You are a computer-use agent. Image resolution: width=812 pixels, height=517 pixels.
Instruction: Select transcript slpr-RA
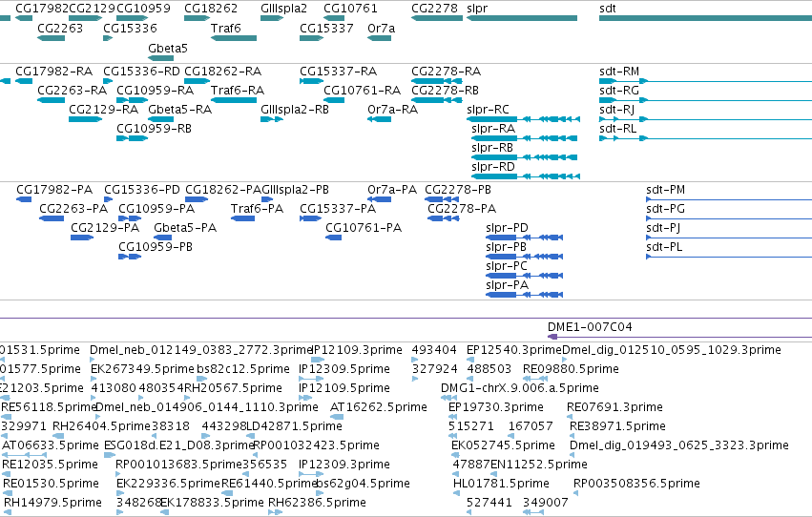(x=524, y=138)
